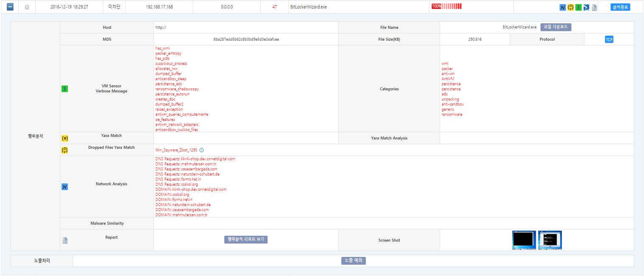
Task: Click the yellow Y icon beside Yara Match
Action: pyautogui.click(x=65, y=138)
